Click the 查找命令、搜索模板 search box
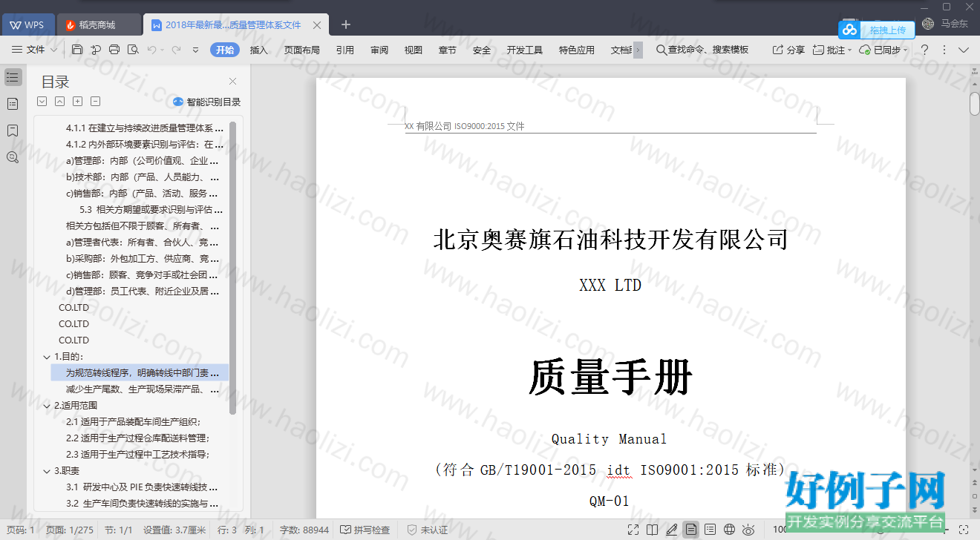 tap(702, 50)
